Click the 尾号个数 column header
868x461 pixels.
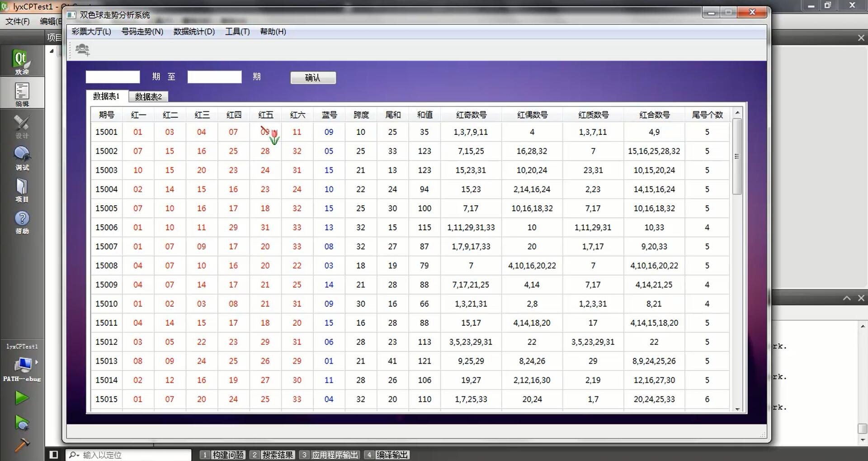pos(707,115)
